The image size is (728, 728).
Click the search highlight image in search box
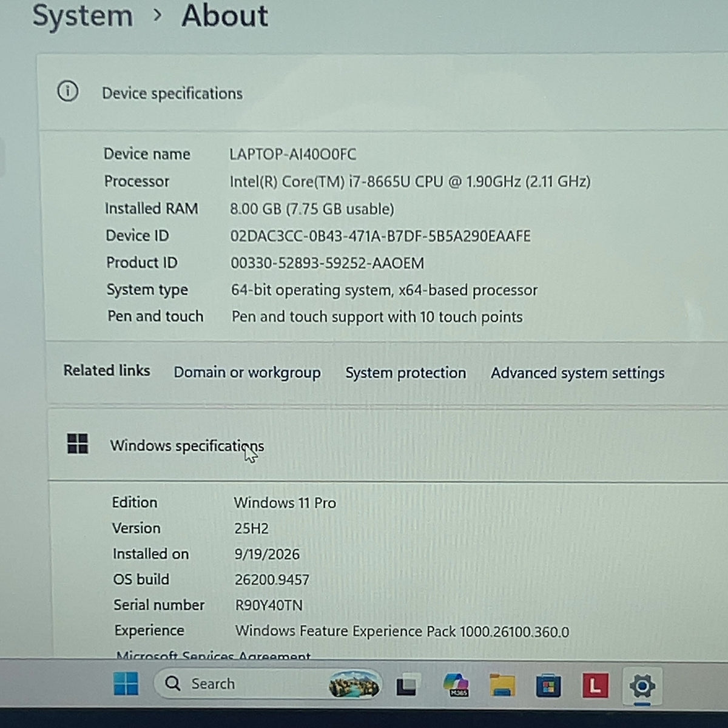[x=354, y=684]
